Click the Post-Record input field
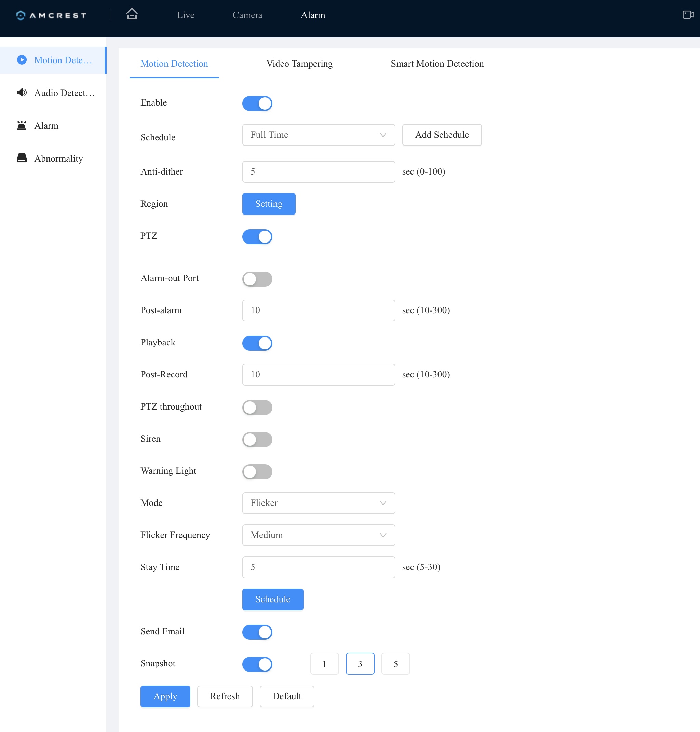 coord(319,374)
